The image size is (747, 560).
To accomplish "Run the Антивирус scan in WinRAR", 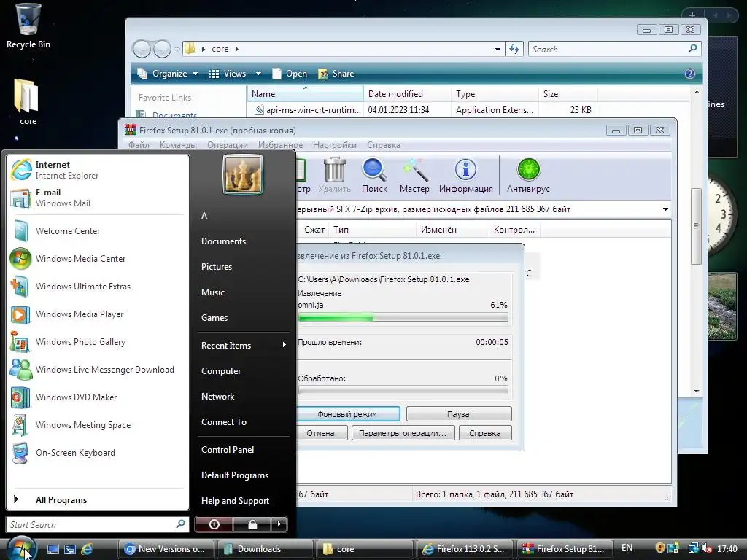I will [528, 175].
